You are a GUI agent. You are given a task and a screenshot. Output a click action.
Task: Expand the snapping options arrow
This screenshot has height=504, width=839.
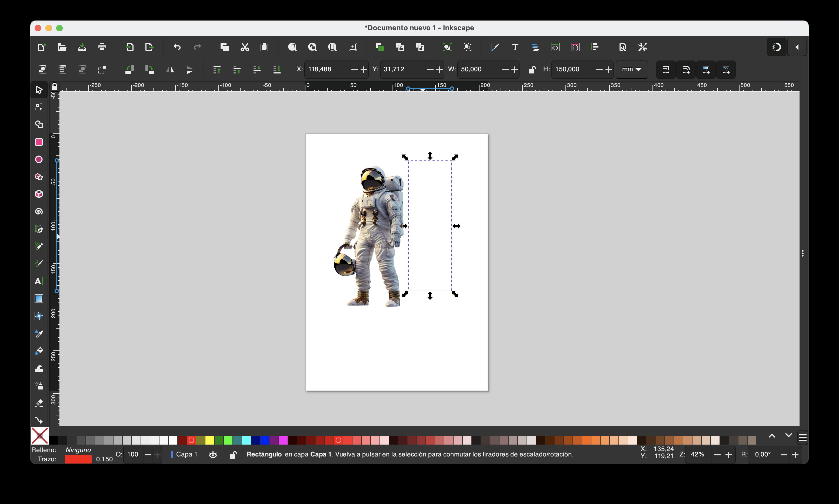797,47
